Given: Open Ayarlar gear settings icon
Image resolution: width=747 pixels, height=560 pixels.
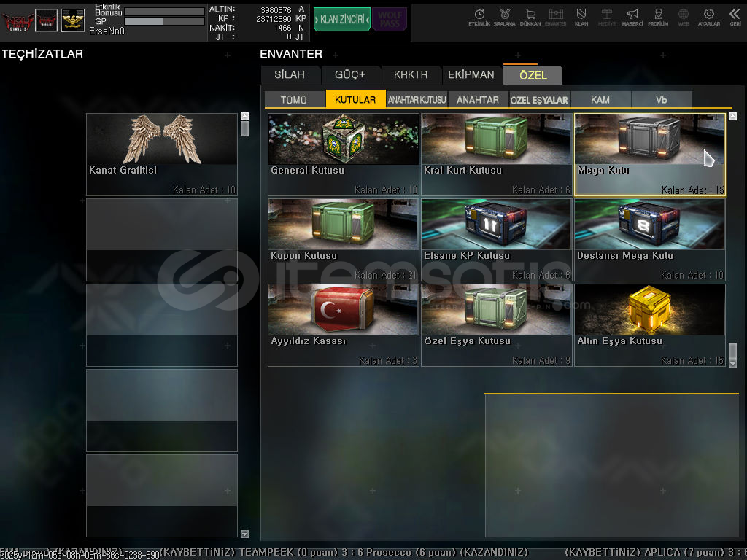Looking at the screenshot, I should tap(708, 16).
